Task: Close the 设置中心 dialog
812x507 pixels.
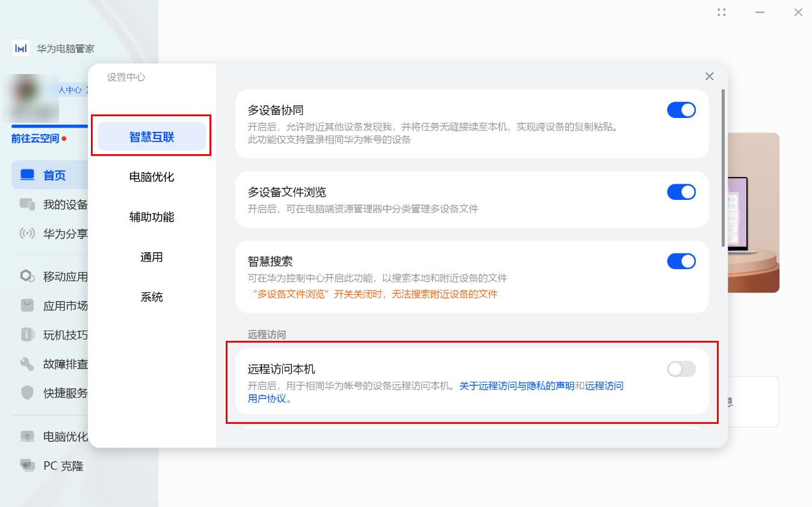Action: pos(710,76)
